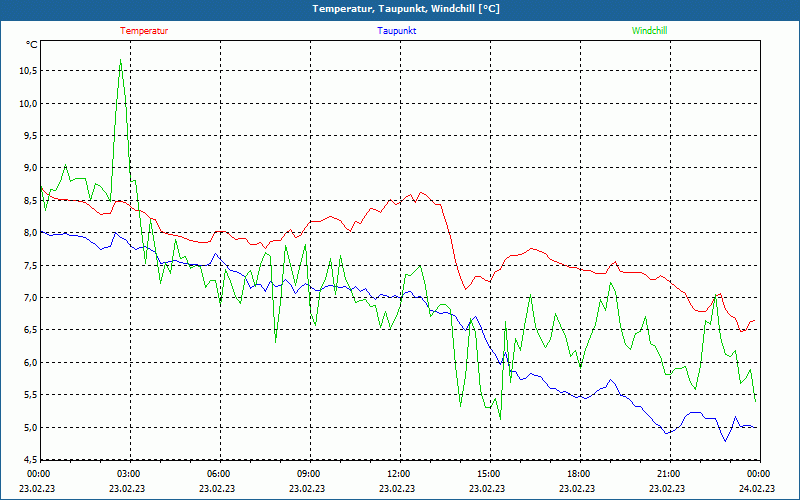Click the 8,5 y-axis value
This screenshot has width=800, height=500.
tap(30, 201)
